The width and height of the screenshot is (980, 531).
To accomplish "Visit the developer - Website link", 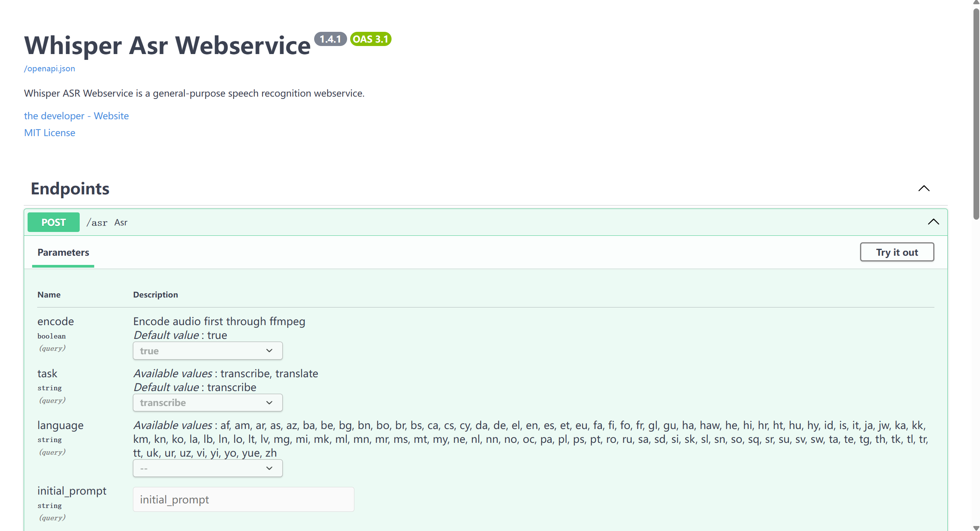I will point(76,116).
